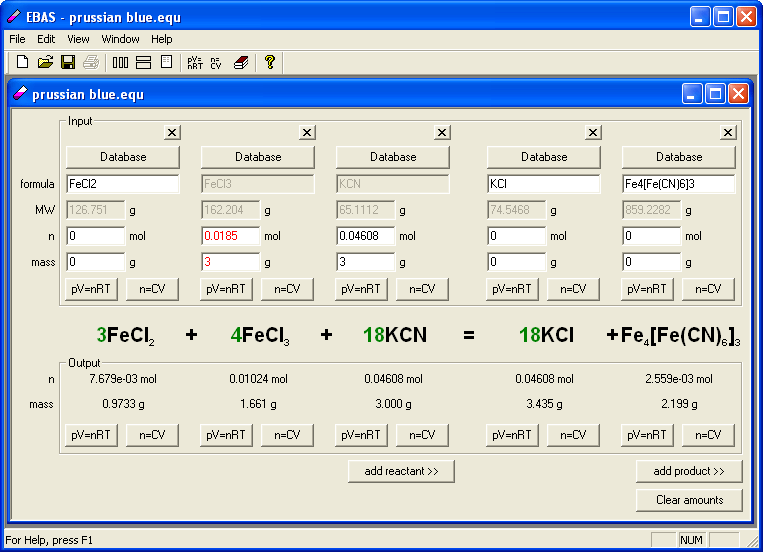763x552 pixels.
Task: Open the database books icon
Action: coord(241,62)
